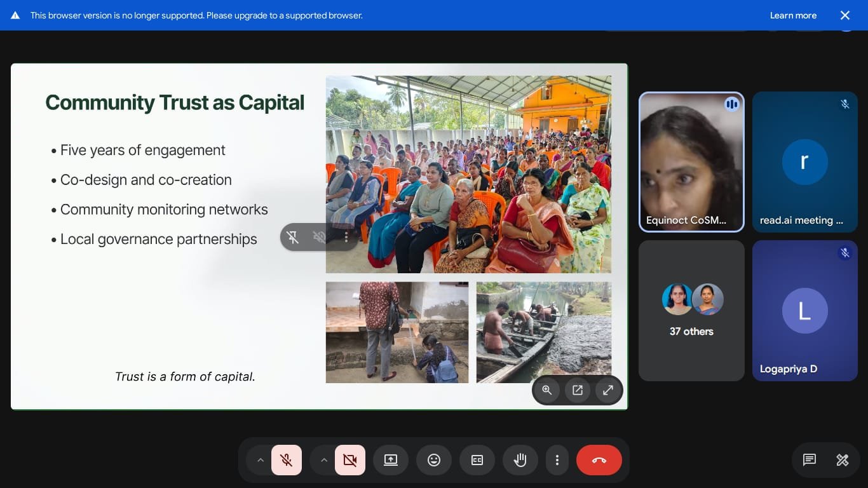
Task: Click the slide photo of men working in a boat
Action: click(544, 332)
